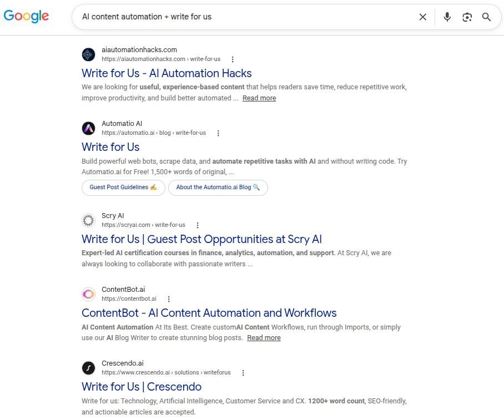
Task: Open more options for aiautomationhacks.com result
Action: [x=233, y=59]
